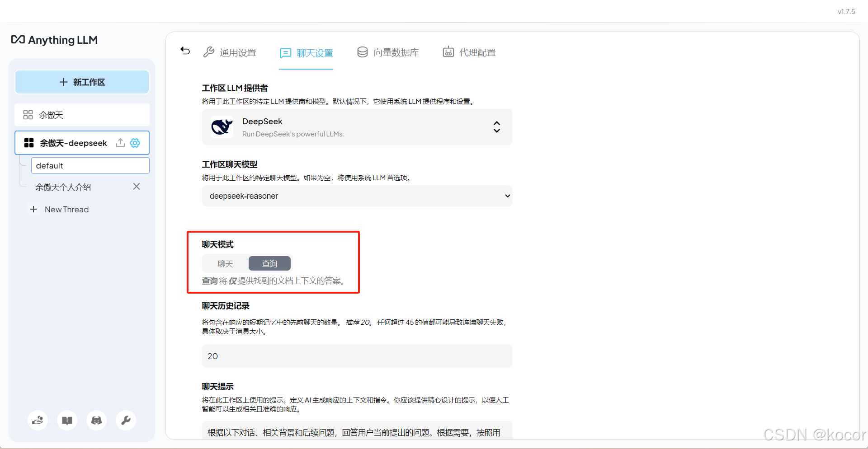
Task: Click the 余傲天-deepseek filled grid icon
Action: click(29, 143)
